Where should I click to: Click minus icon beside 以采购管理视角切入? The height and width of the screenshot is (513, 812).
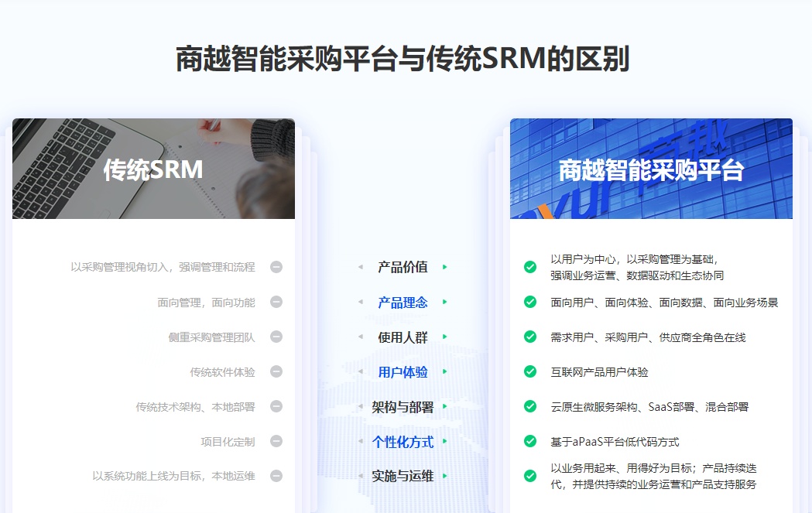click(276, 267)
